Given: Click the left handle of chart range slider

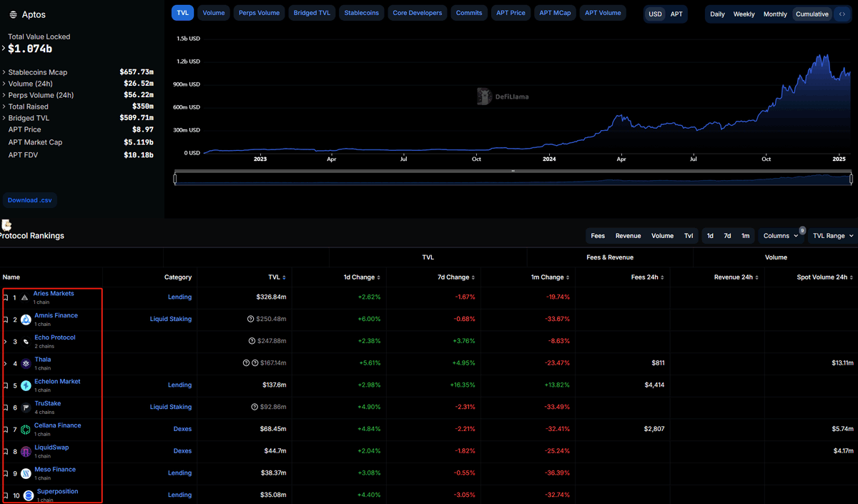Looking at the screenshot, I should [175, 179].
